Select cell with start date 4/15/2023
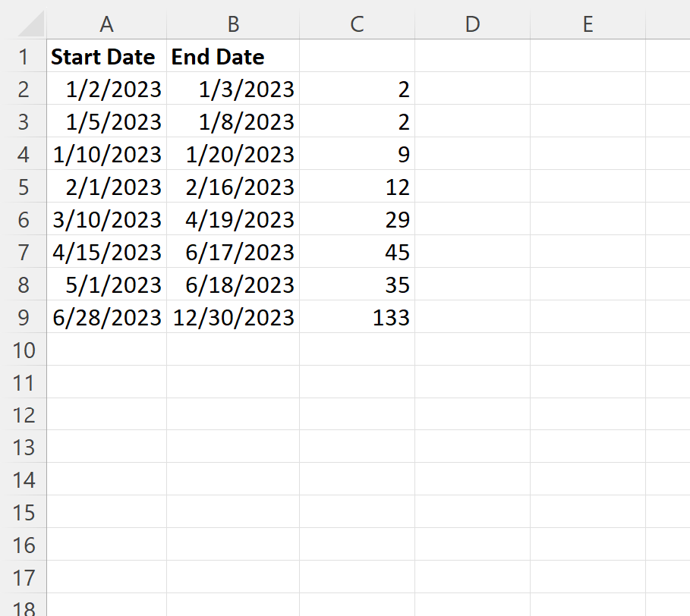Viewport: 690px width, 616px height. point(107,252)
